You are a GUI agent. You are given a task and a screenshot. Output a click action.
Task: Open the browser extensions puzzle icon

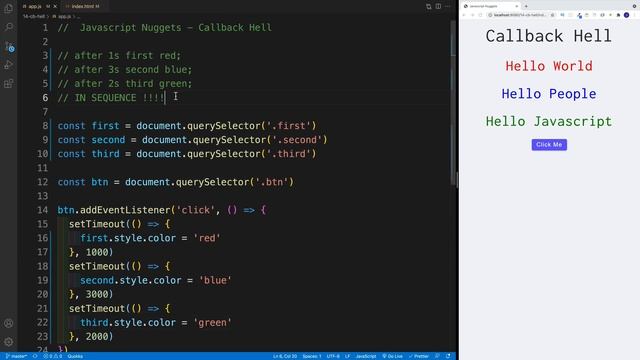point(618,15)
